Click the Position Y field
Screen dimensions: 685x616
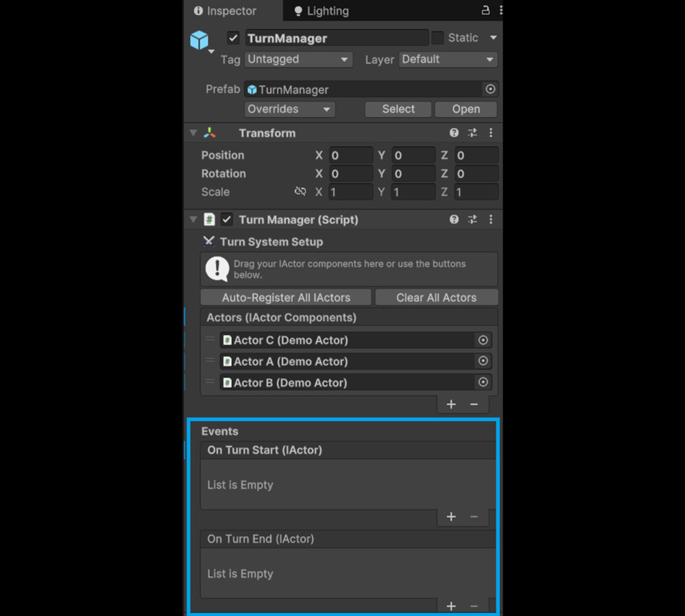(413, 156)
